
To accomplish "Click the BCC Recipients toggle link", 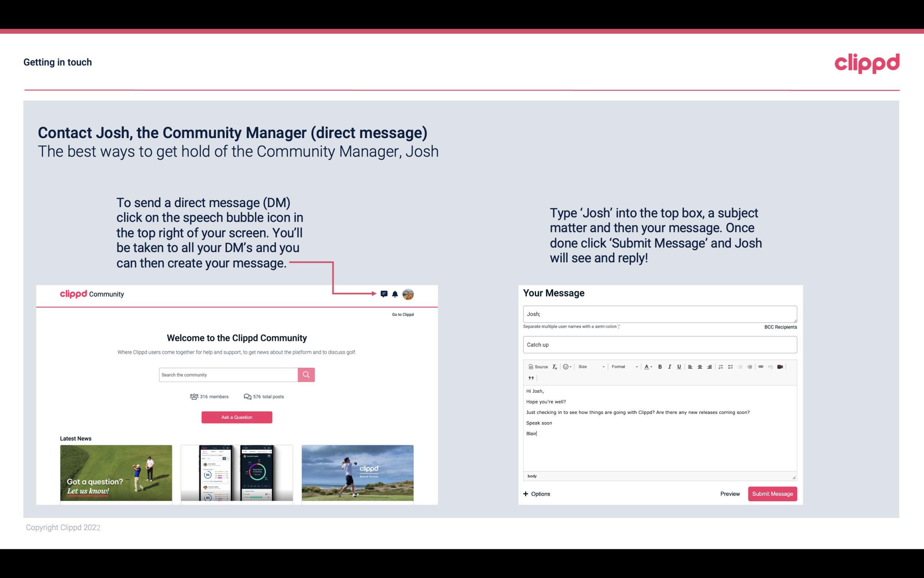I will pyautogui.click(x=780, y=327).
